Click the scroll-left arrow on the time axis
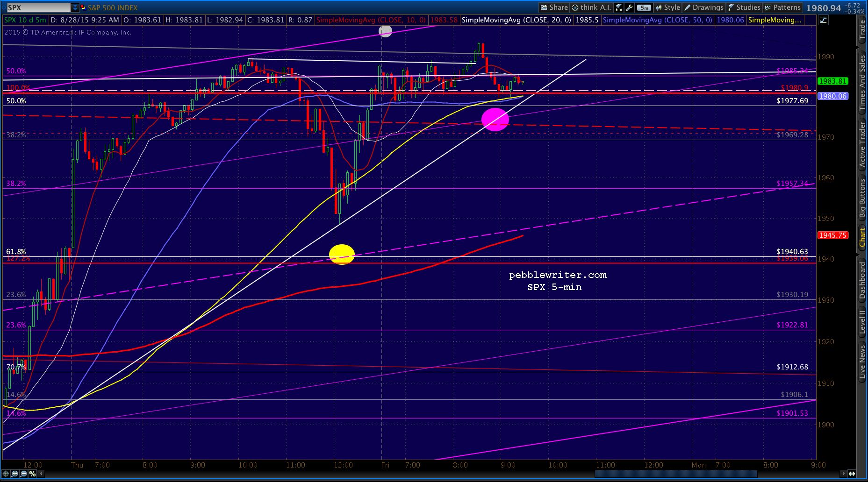Screen dimensions: 868x482 tap(42, 474)
